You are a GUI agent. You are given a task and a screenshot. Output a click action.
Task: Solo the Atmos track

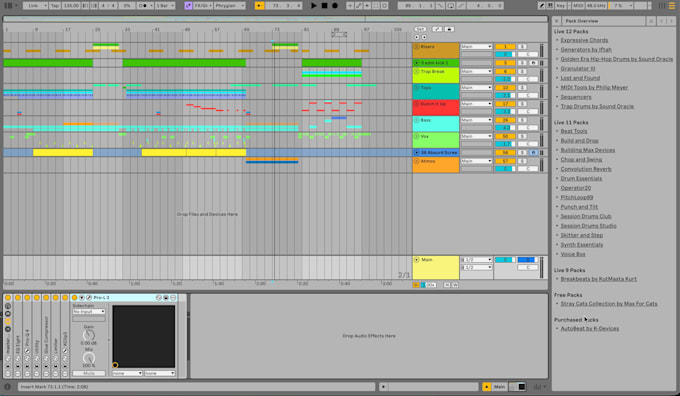pos(522,161)
